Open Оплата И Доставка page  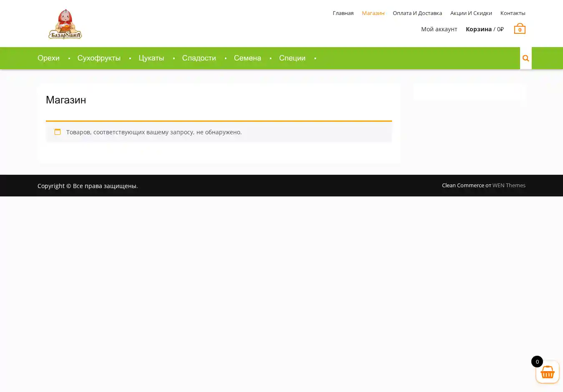[x=417, y=13]
